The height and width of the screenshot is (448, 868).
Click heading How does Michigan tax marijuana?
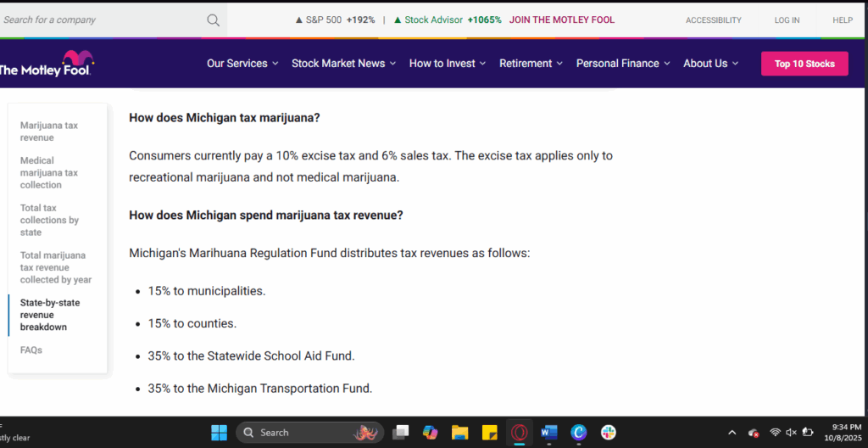tap(225, 118)
